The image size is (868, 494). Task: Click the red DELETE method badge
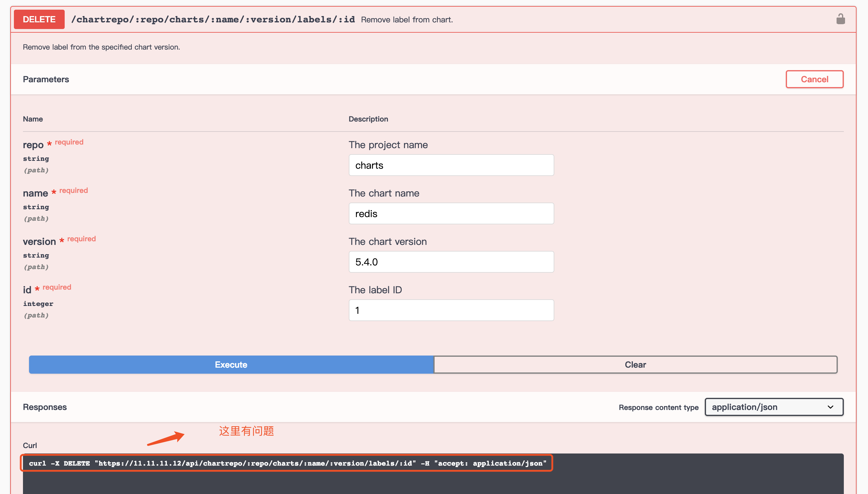39,19
